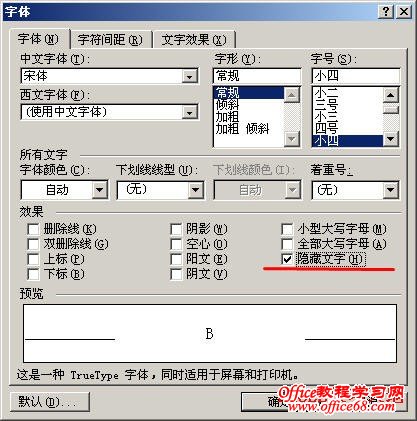
Task: Enable 小型大写字母 small caps option
Action: [287, 229]
